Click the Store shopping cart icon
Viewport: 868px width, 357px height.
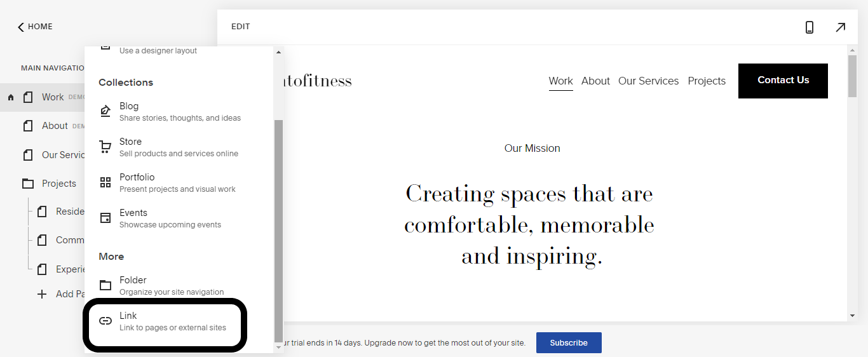[x=105, y=147]
